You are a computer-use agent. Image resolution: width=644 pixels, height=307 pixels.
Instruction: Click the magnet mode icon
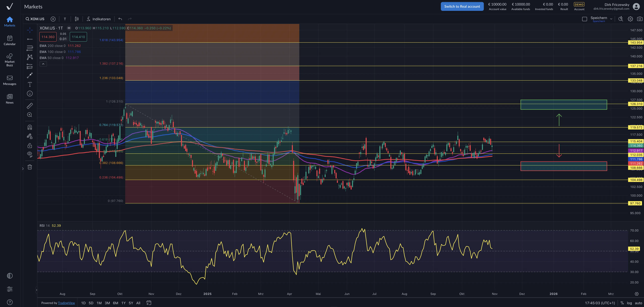click(30, 127)
